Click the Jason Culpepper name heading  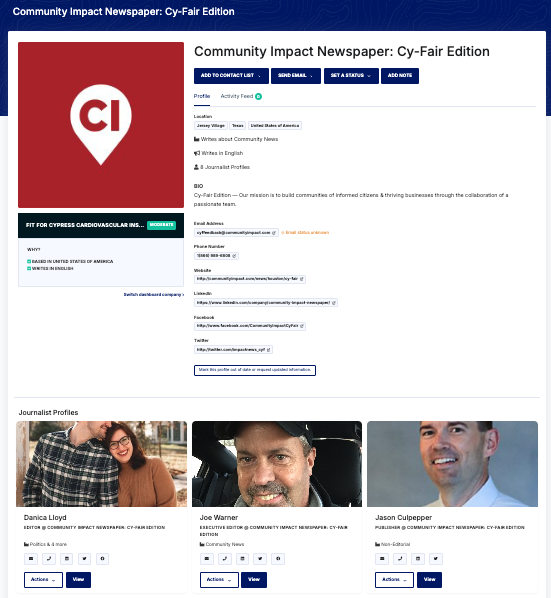[x=403, y=518]
